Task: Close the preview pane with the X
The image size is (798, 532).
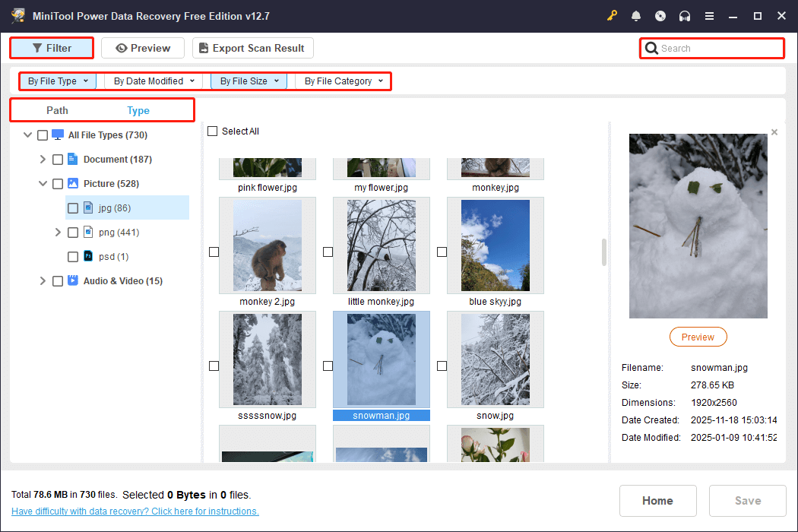Action: pyautogui.click(x=774, y=132)
